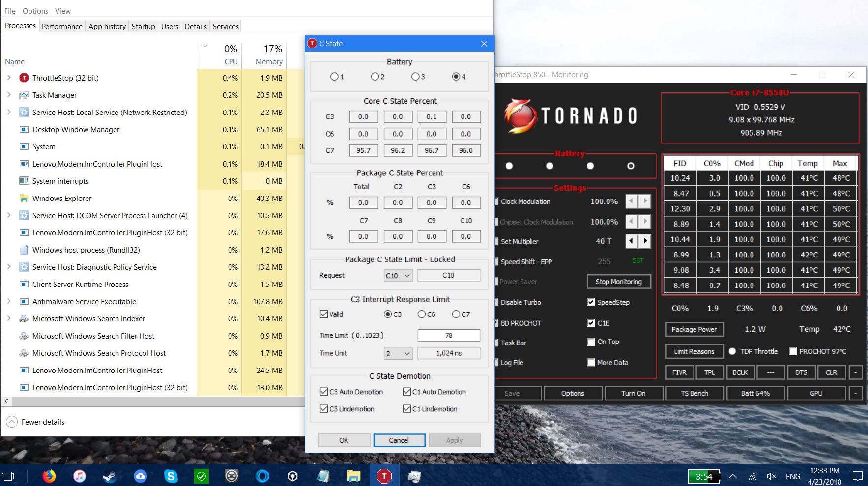
Task: Toggle C1 Undemotion checkbox
Action: (407, 409)
